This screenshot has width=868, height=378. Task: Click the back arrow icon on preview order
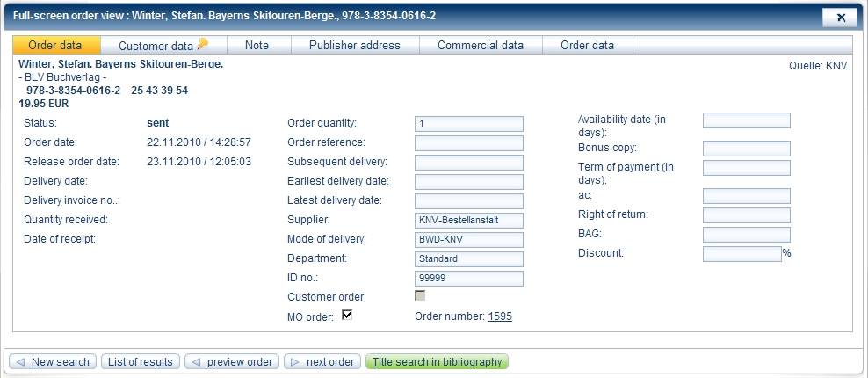(x=196, y=362)
